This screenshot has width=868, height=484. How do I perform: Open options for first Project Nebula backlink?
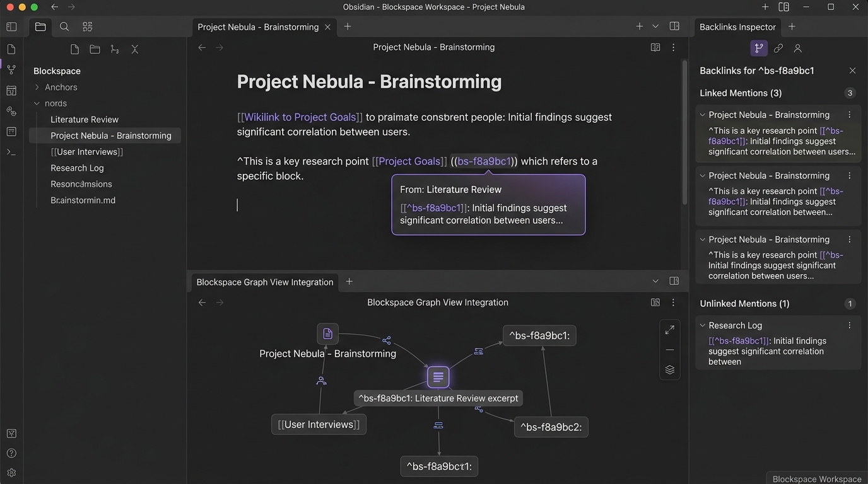pos(850,115)
